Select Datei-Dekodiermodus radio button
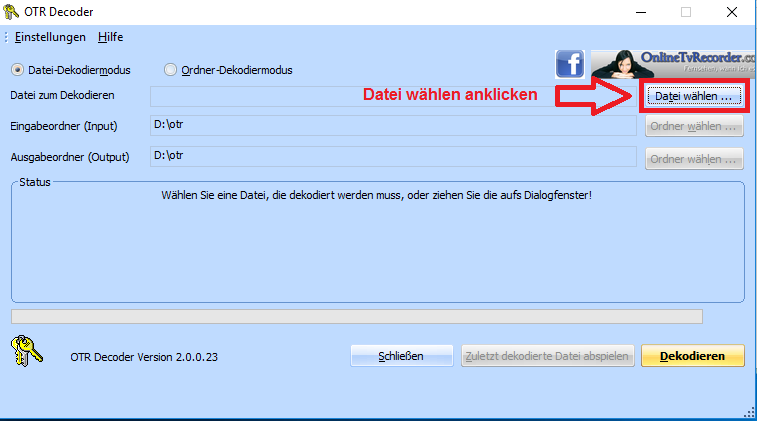 tap(17, 70)
